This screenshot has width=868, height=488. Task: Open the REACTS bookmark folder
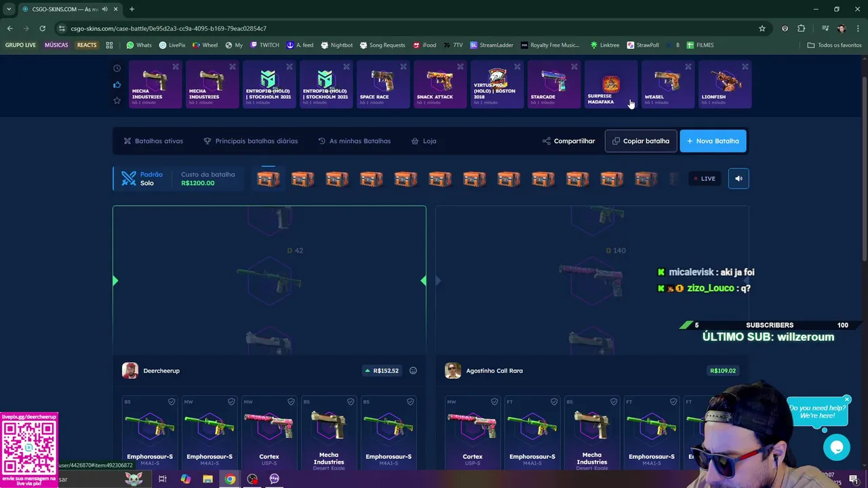coord(87,45)
